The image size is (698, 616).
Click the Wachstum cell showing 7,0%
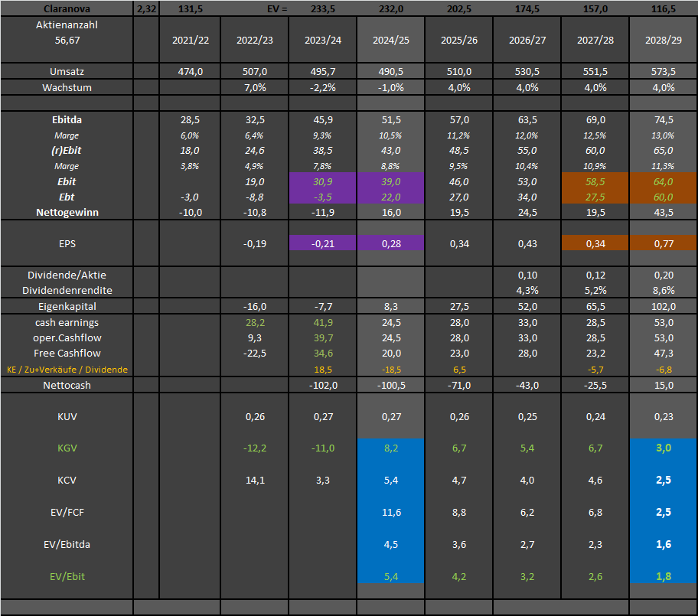(255, 87)
